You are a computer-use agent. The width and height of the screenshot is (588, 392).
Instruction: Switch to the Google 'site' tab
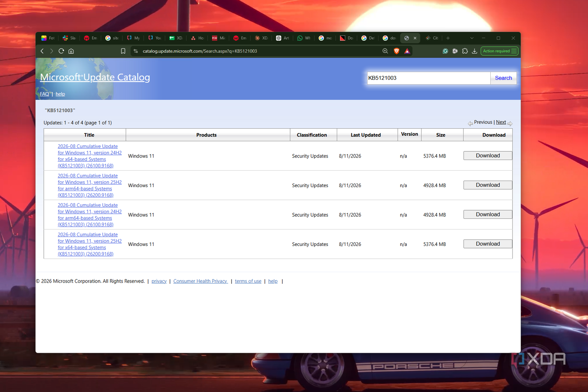(112, 38)
